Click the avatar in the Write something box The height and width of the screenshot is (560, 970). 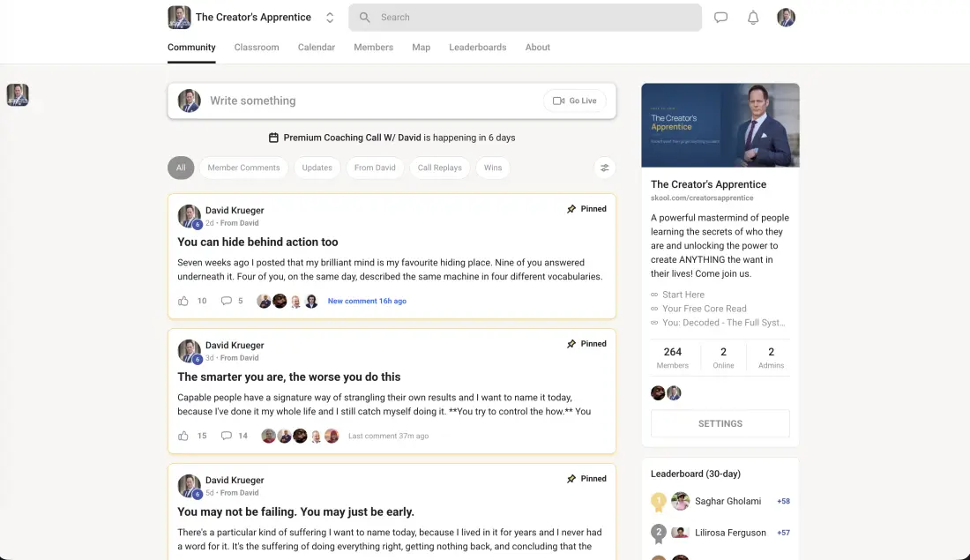(190, 101)
